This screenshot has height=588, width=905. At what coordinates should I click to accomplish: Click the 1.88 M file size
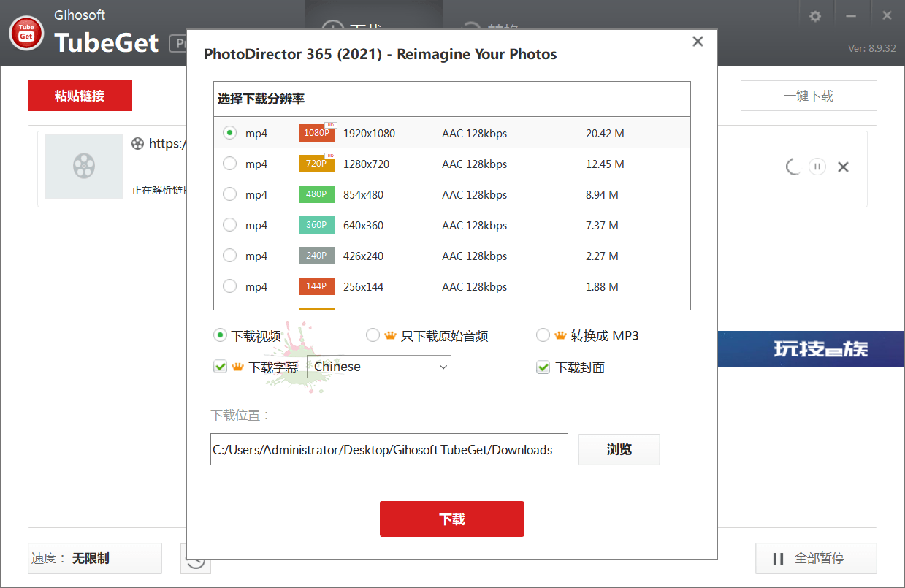point(602,287)
